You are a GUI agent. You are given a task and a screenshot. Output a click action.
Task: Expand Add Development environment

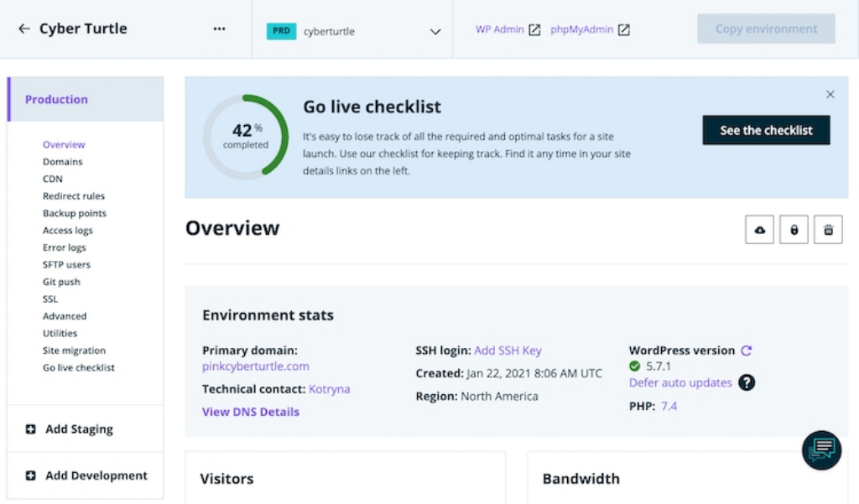pyautogui.click(x=86, y=475)
